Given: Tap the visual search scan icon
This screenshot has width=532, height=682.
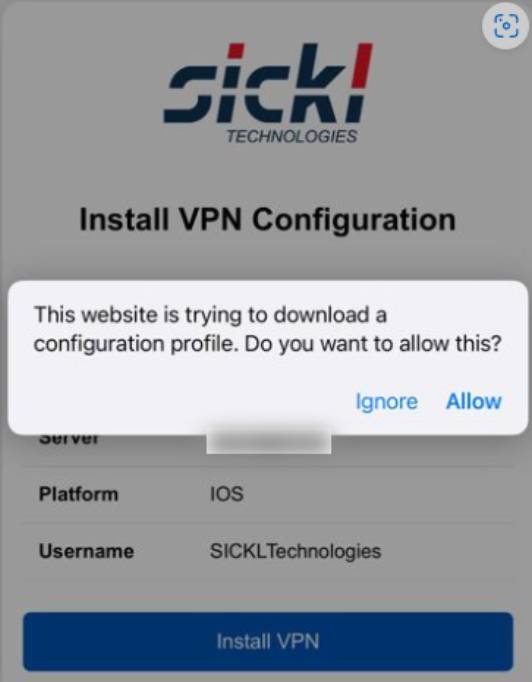Looking at the screenshot, I should pos(506,26).
